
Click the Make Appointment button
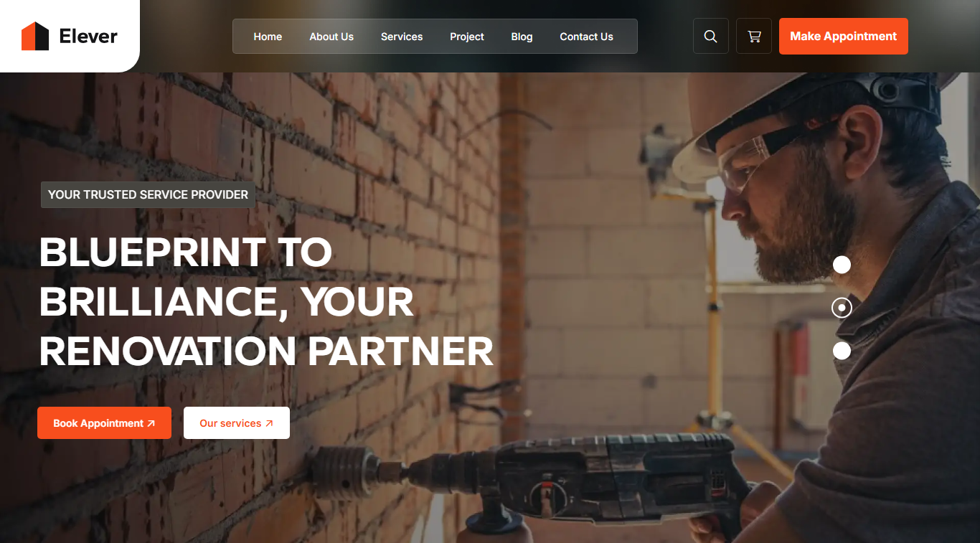coord(844,37)
